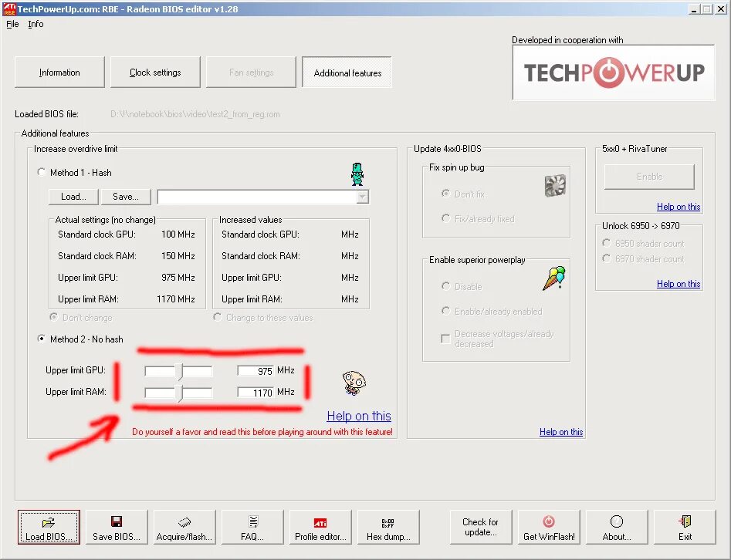Screen dimensions: 731x560
Task: Click the Standard clock RAM 150 MHz value
Action: (178, 256)
